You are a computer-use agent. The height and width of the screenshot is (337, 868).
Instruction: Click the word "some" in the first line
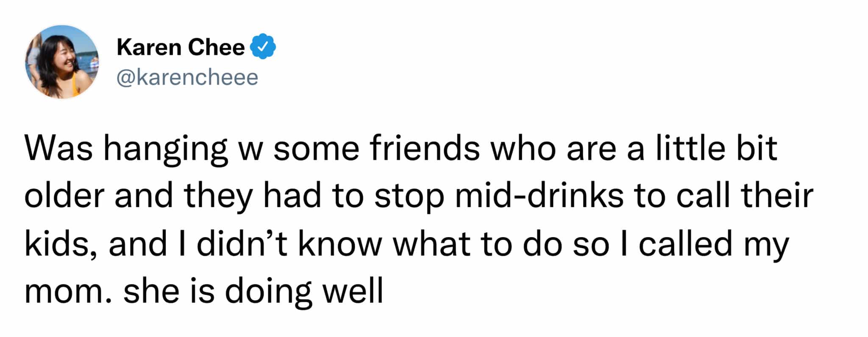click(x=316, y=149)
